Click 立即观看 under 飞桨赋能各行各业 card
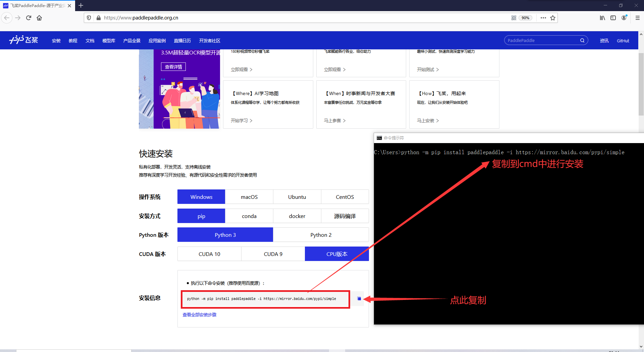 (335, 70)
